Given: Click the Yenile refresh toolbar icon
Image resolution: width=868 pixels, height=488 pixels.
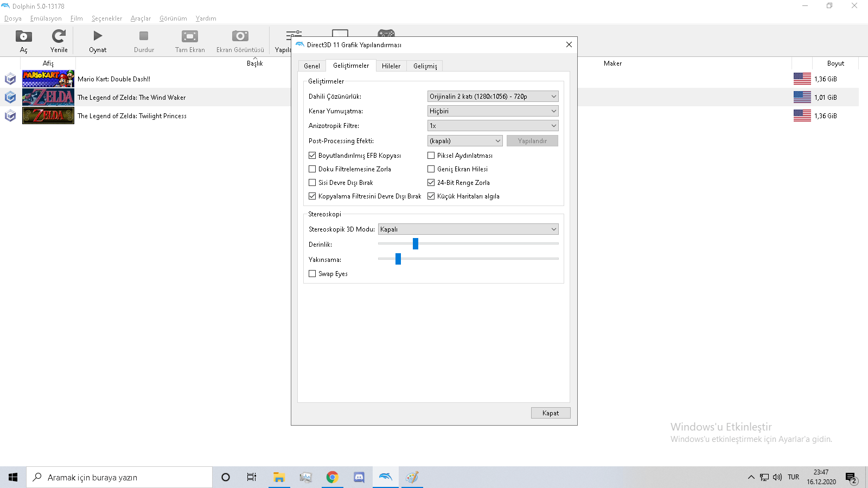Looking at the screenshot, I should 59,36.
